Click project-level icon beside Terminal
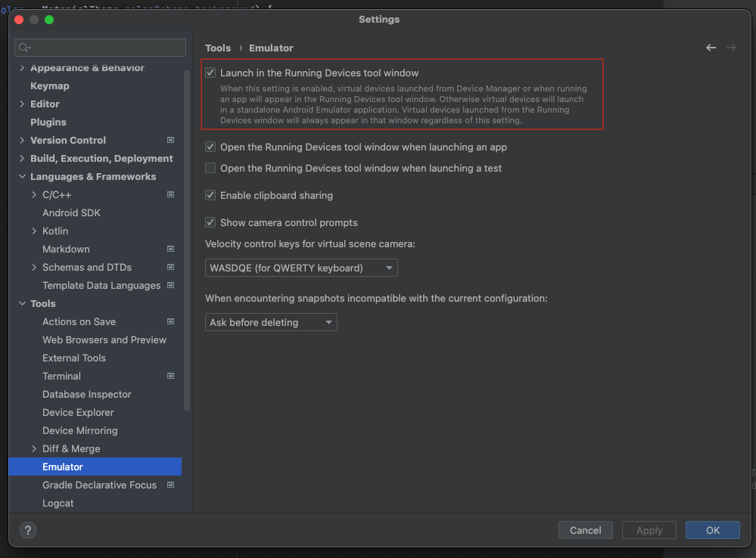The height and width of the screenshot is (558, 756). pyautogui.click(x=170, y=376)
